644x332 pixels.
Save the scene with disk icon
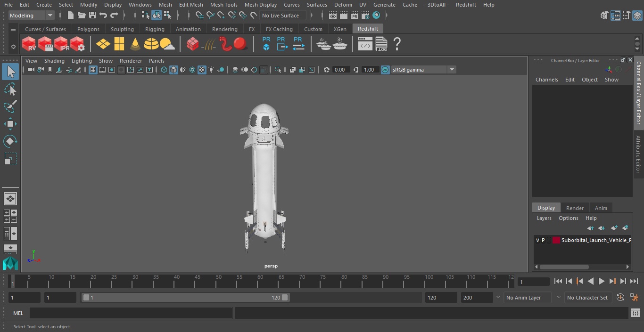coord(92,16)
